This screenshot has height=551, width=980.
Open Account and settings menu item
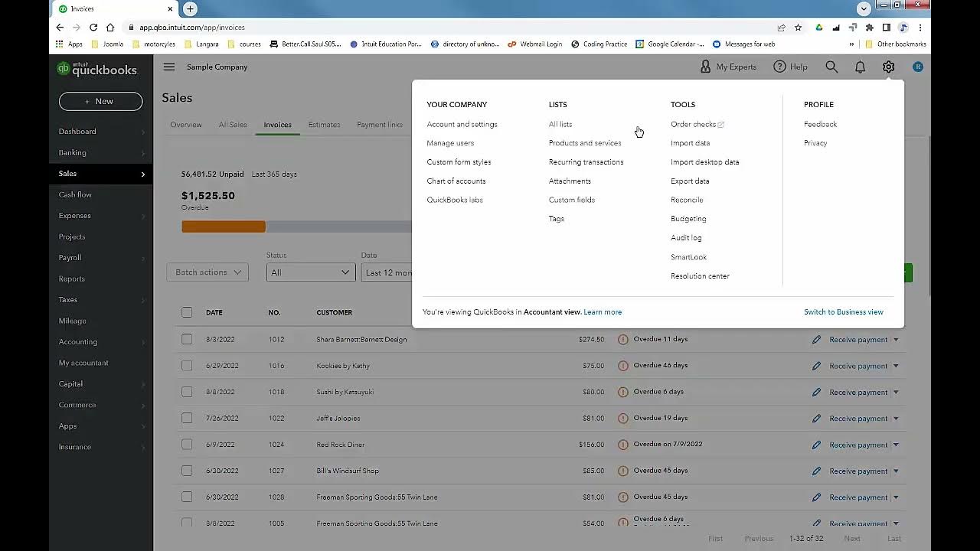[x=462, y=124]
